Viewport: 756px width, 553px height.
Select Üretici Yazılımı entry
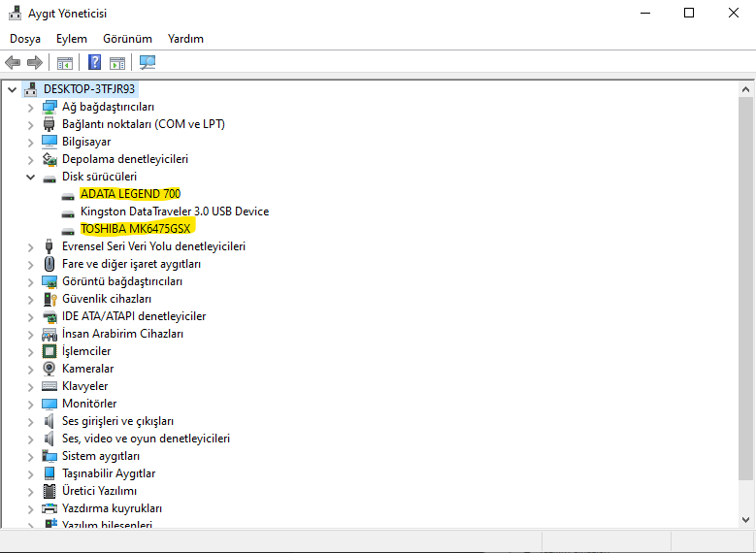point(99,491)
